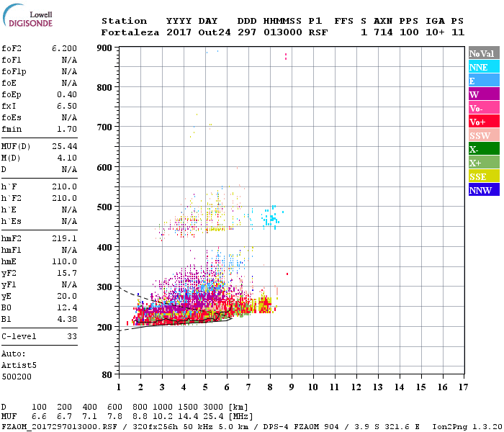
Task: Click the fxI value 6.50
Action: [x=67, y=106]
